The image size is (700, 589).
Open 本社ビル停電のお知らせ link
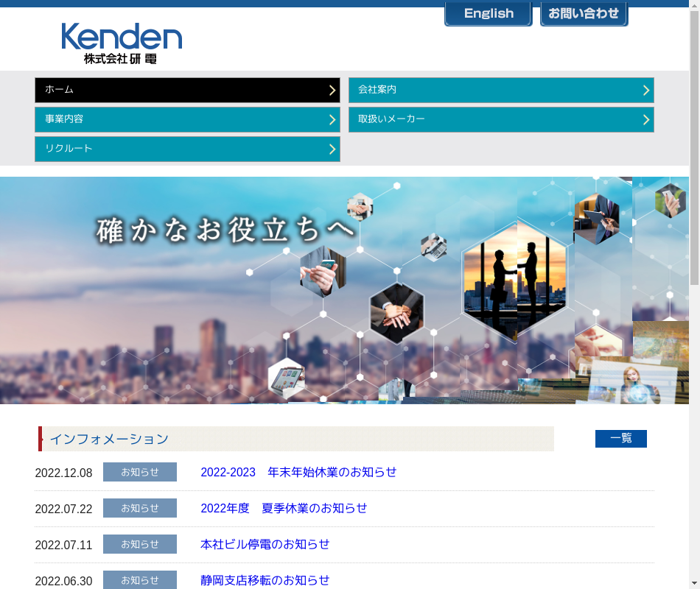pyautogui.click(x=265, y=544)
